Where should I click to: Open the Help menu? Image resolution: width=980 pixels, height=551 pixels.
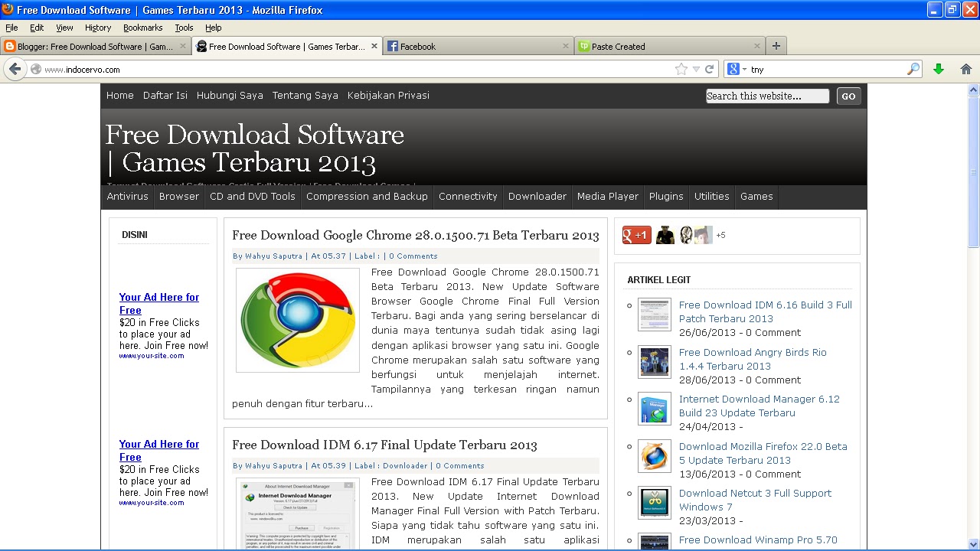213,28
